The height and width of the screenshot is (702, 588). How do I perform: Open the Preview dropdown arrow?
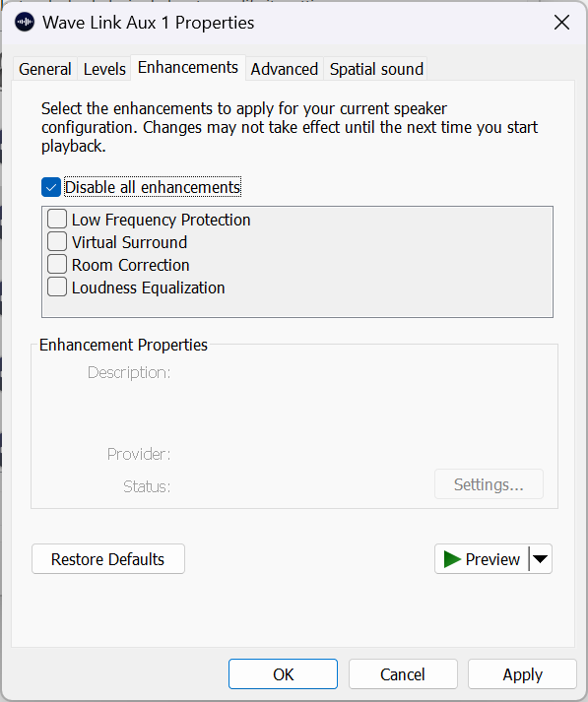coord(541,558)
